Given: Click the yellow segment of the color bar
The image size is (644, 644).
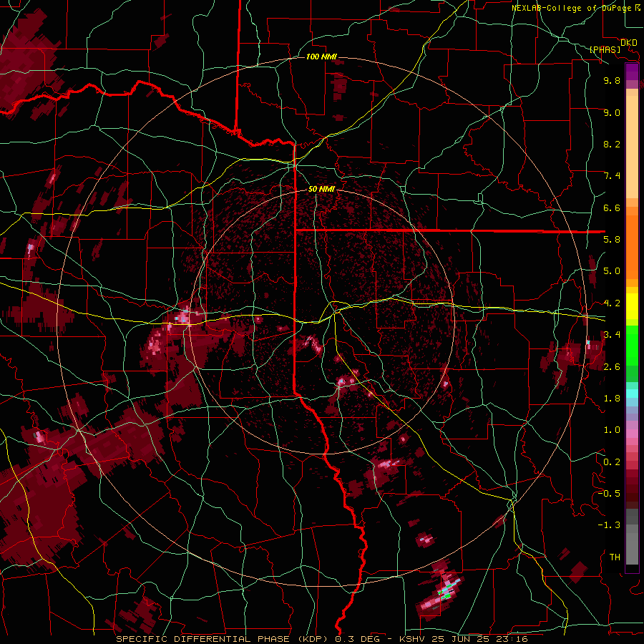Looking at the screenshot, I should [x=632, y=307].
